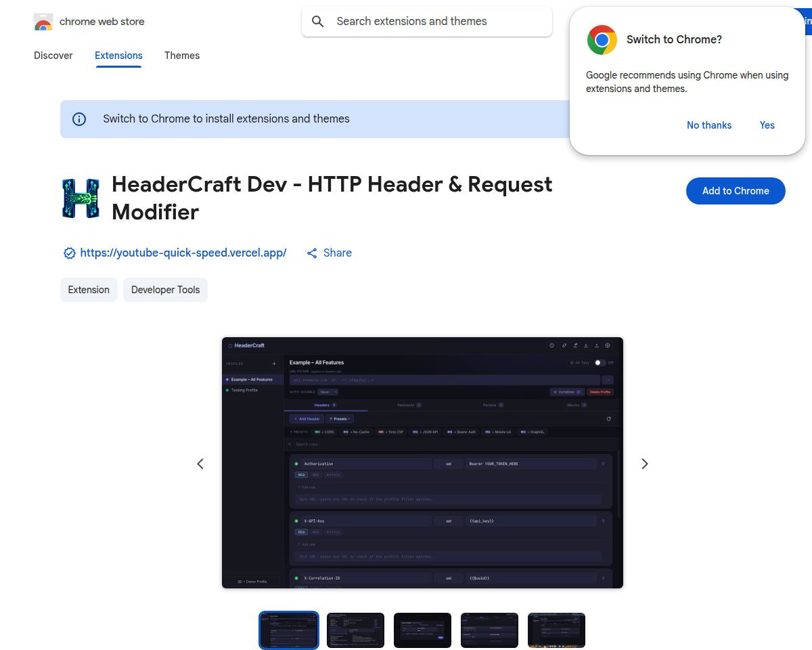Click the Chrome logo in popup
This screenshot has width=812, height=650.
602,40
